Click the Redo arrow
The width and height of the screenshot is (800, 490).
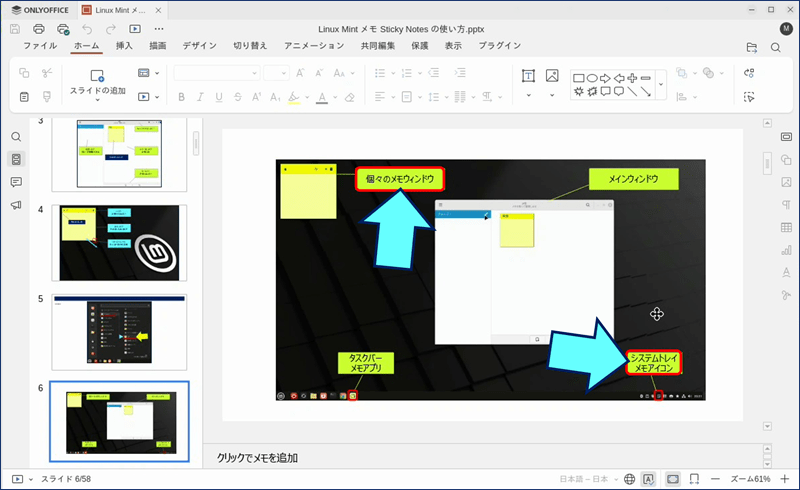[x=111, y=29]
